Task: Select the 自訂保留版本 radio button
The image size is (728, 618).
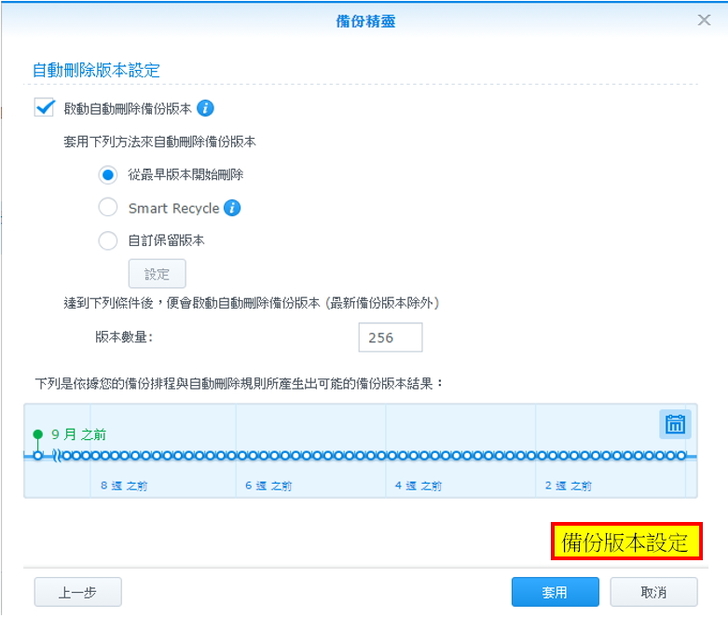Action: (109, 240)
